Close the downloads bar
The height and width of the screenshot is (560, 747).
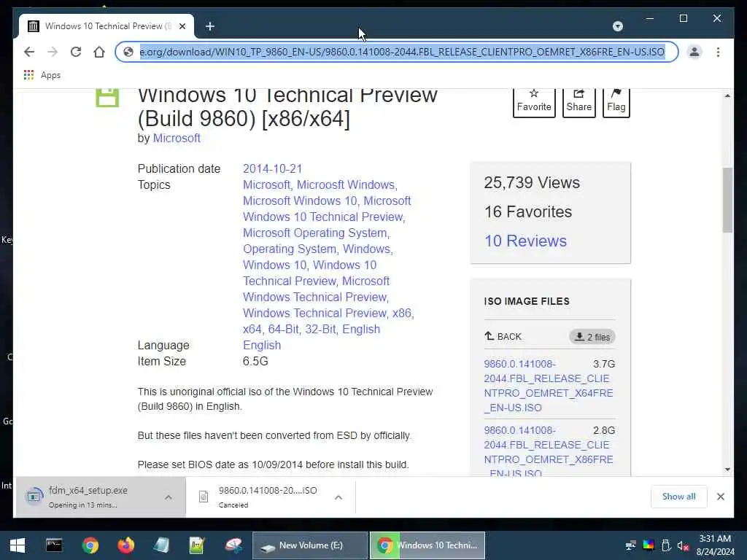click(x=720, y=497)
